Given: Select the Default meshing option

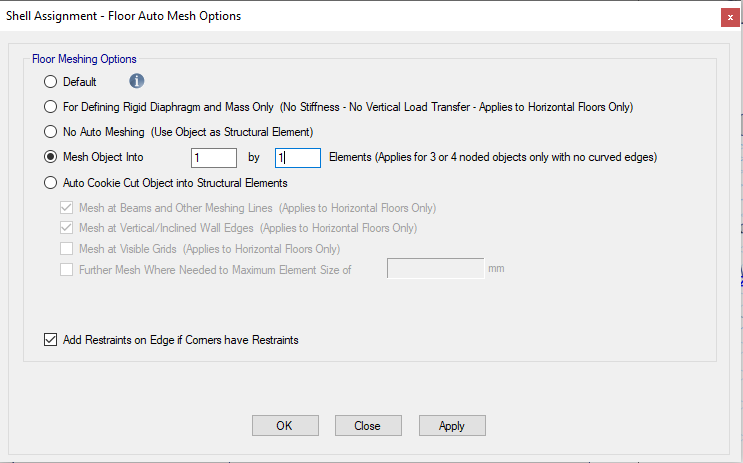Looking at the screenshot, I should pos(51,82).
